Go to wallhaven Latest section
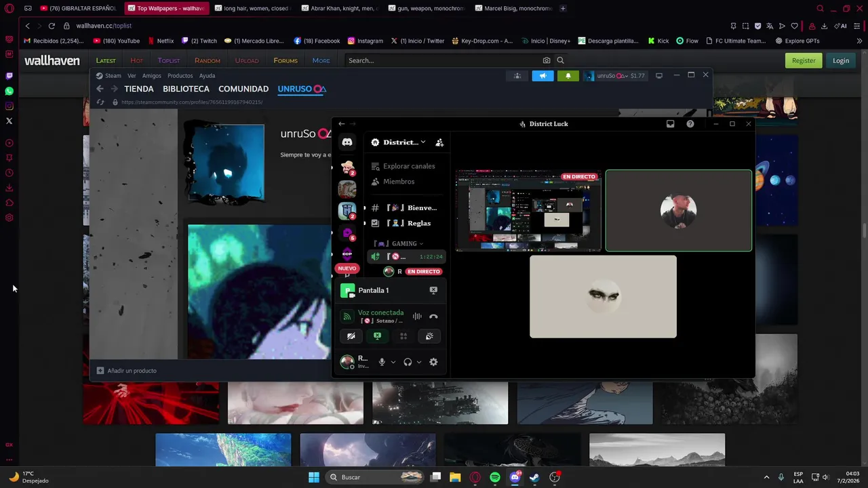Image resolution: width=868 pixels, height=488 pixels. pos(106,60)
